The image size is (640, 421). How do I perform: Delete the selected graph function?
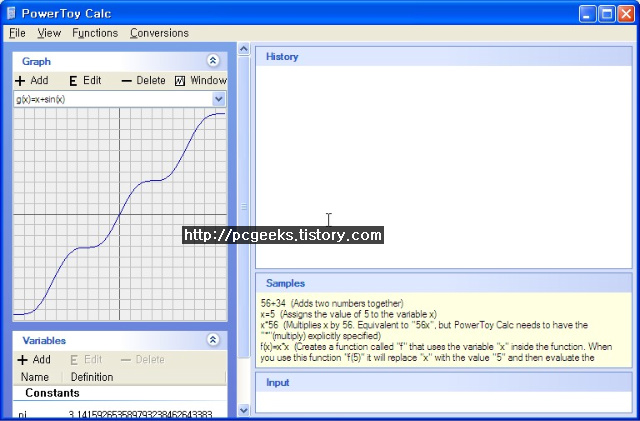(x=143, y=80)
